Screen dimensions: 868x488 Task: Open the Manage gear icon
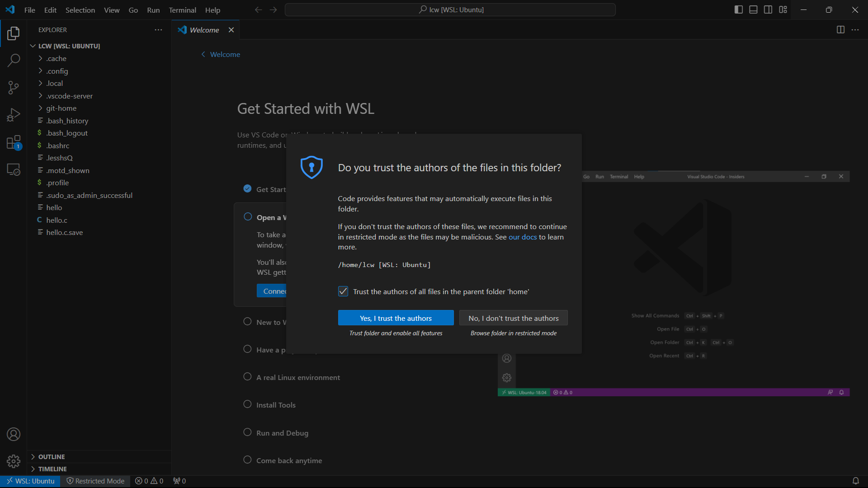tap(14, 461)
